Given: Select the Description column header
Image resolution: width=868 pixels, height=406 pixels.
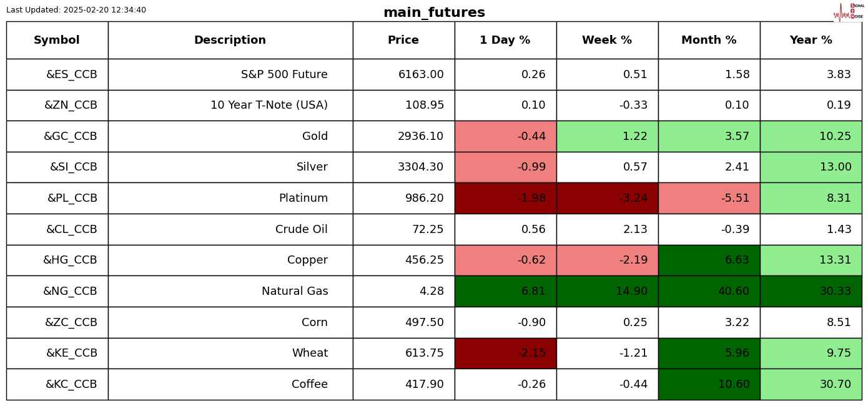Looking at the screenshot, I should pyautogui.click(x=230, y=41).
